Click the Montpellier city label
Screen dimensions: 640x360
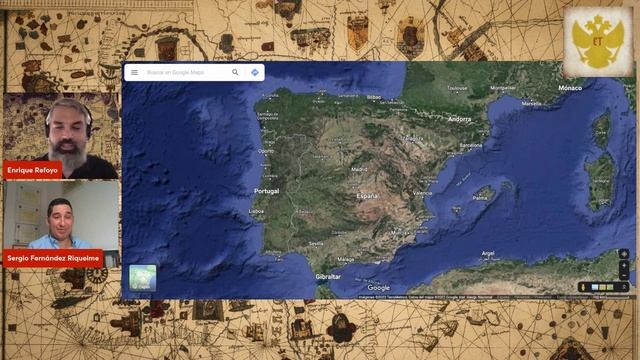click(503, 88)
